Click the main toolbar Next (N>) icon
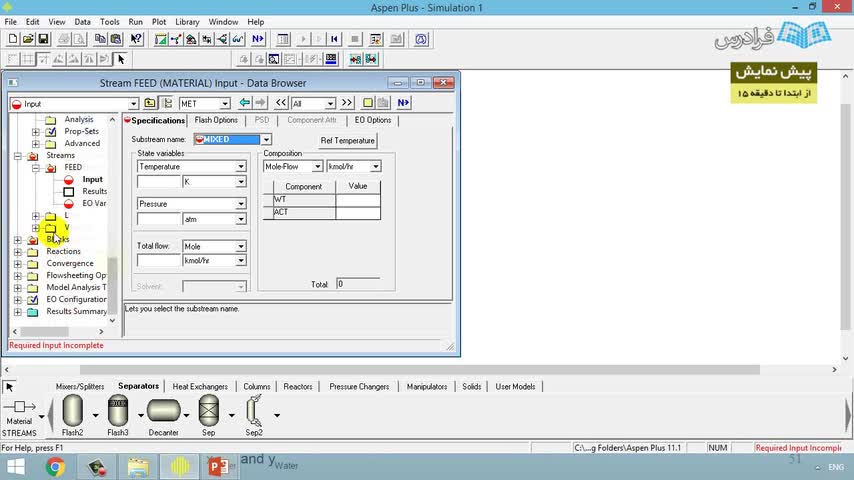 coord(258,39)
